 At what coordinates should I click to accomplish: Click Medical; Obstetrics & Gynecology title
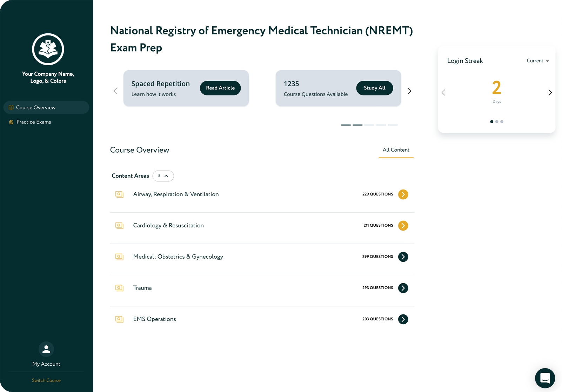[x=178, y=257]
